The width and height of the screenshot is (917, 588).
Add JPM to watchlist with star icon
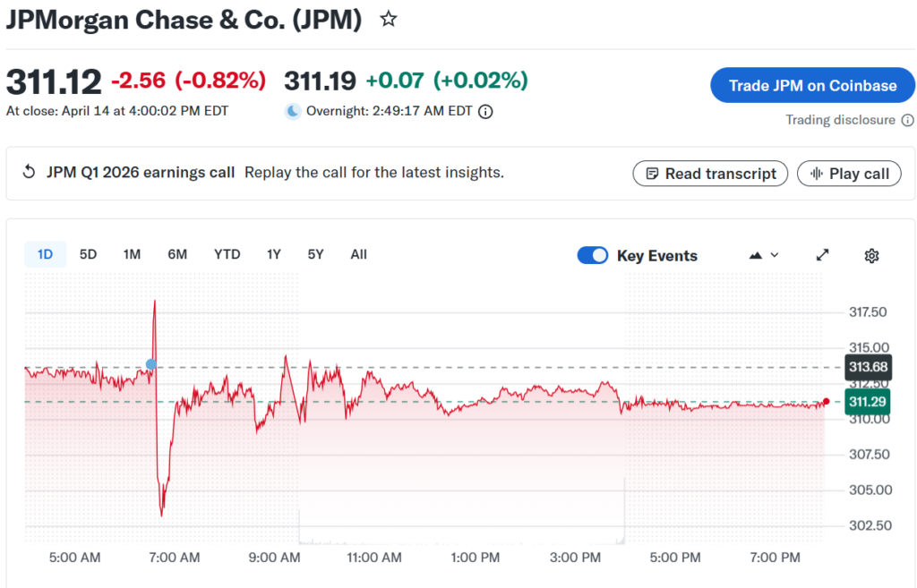pyautogui.click(x=389, y=19)
